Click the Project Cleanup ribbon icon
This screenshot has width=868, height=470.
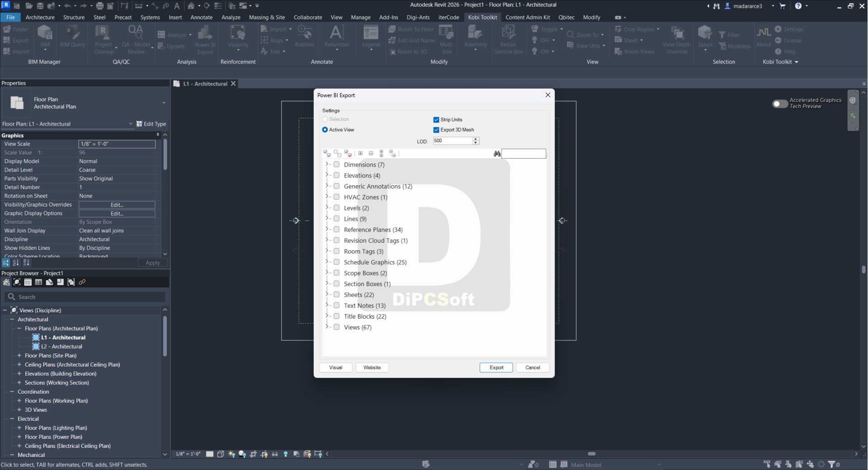[x=104, y=39]
